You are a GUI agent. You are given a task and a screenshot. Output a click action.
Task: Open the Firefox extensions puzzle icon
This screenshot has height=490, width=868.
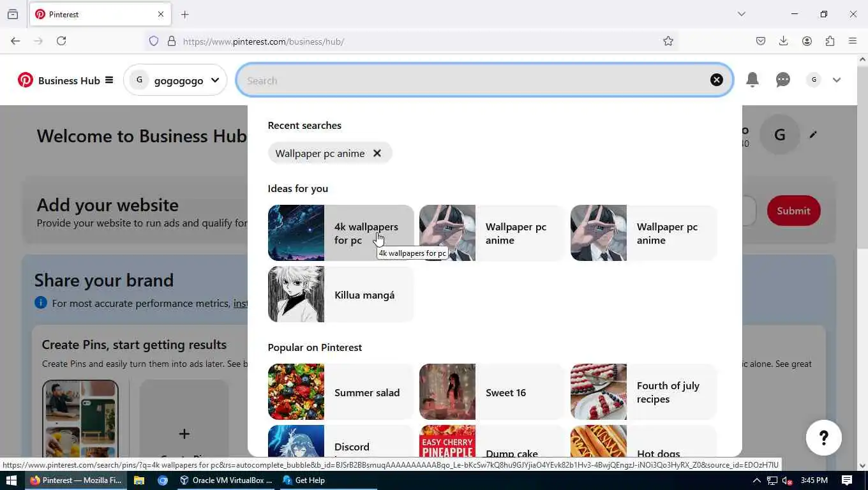tap(830, 41)
